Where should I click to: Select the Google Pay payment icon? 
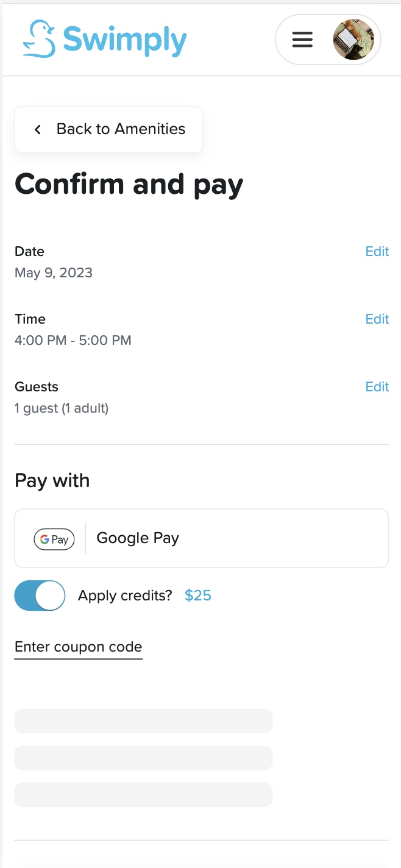coord(54,539)
